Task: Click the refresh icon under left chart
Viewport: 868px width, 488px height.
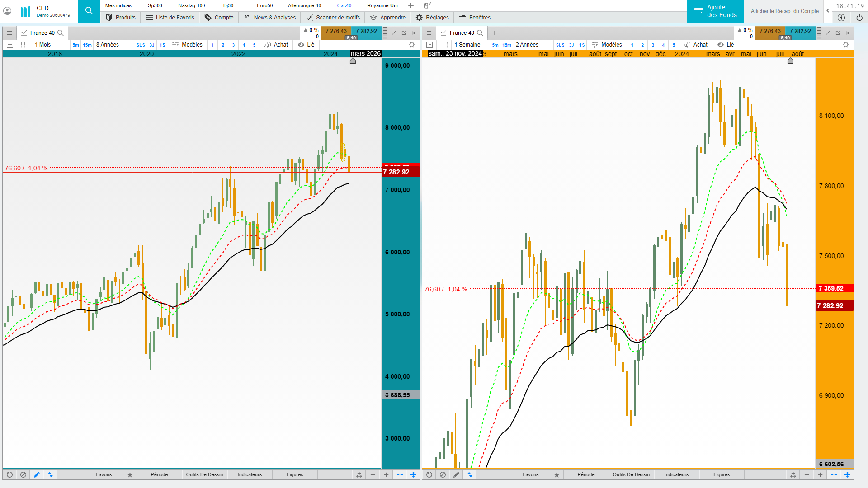Action: 9,474
